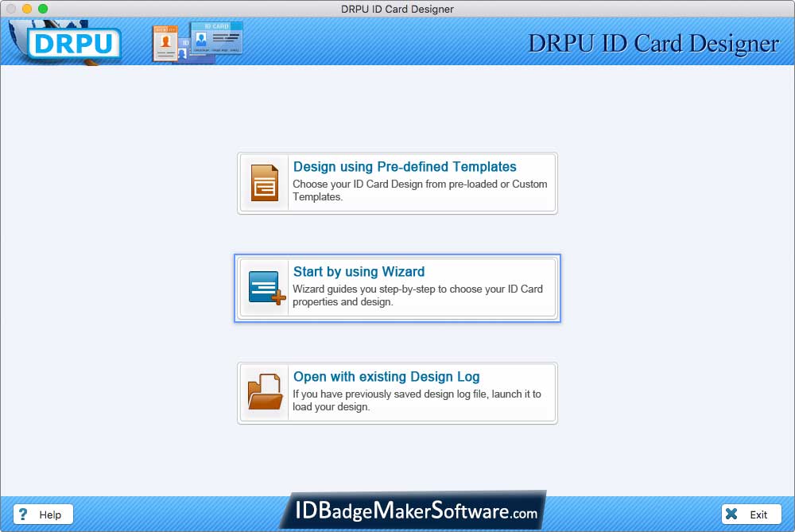Click the 'previously saved design log file' description
The width and height of the screenshot is (795, 532).
coord(417,400)
